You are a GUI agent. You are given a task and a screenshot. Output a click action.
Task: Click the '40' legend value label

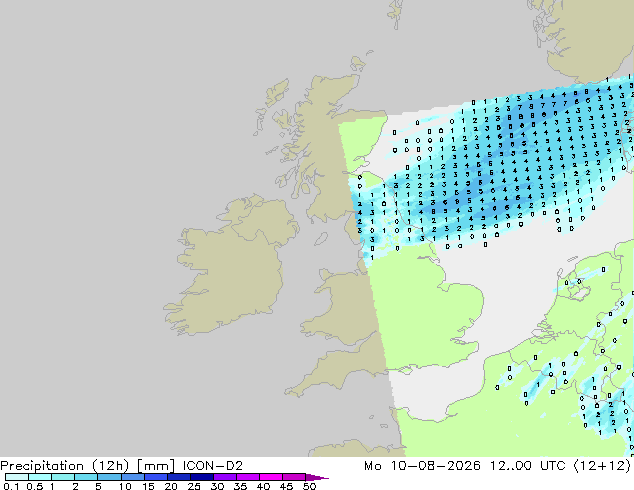click(263, 486)
